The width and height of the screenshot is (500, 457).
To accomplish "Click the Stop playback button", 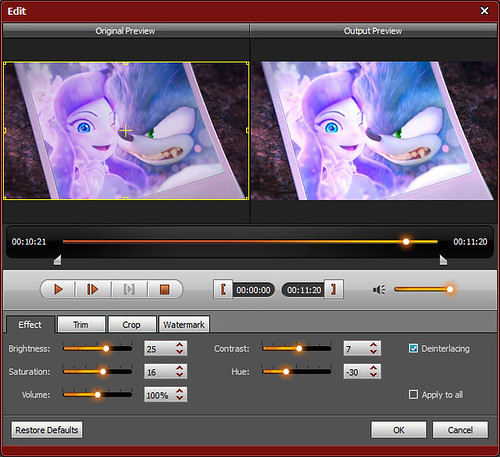I will tap(165, 289).
